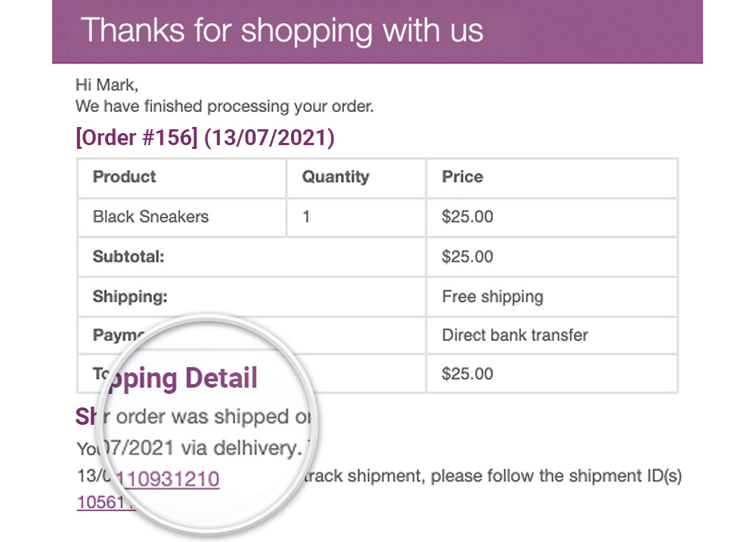Click the Product column header
756x542 pixels.
click(x=182, y=177)
